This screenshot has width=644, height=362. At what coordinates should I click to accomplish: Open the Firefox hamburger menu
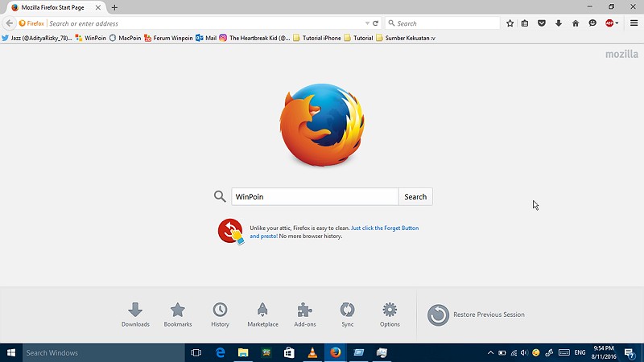(634, 23)
